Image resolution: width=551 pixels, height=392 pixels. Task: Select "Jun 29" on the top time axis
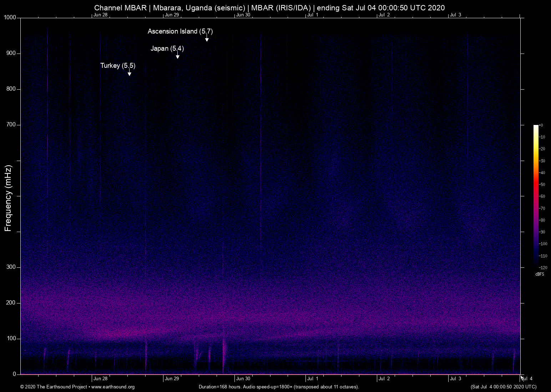(x=172, y=15)
